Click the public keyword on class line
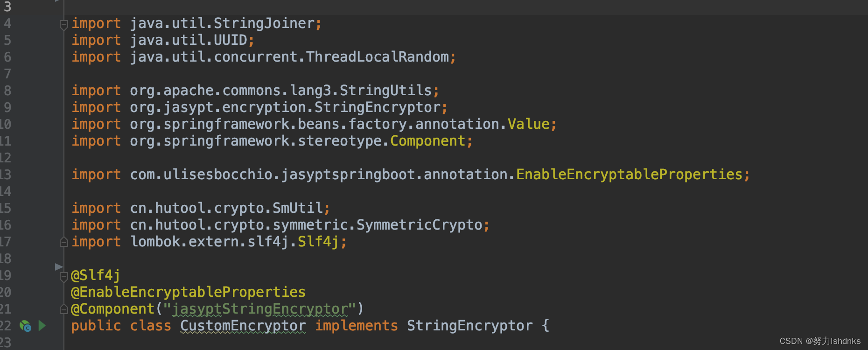The width and height of the screenshot is (868, 350). (x=96, y=326)
